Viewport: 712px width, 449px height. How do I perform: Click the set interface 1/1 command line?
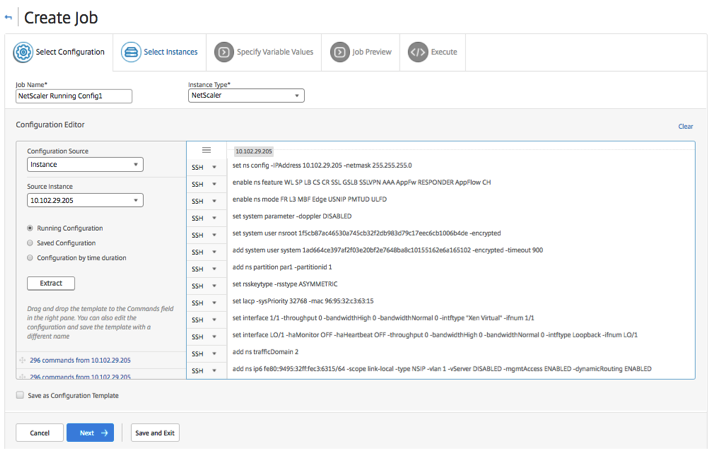click(383, 318)
